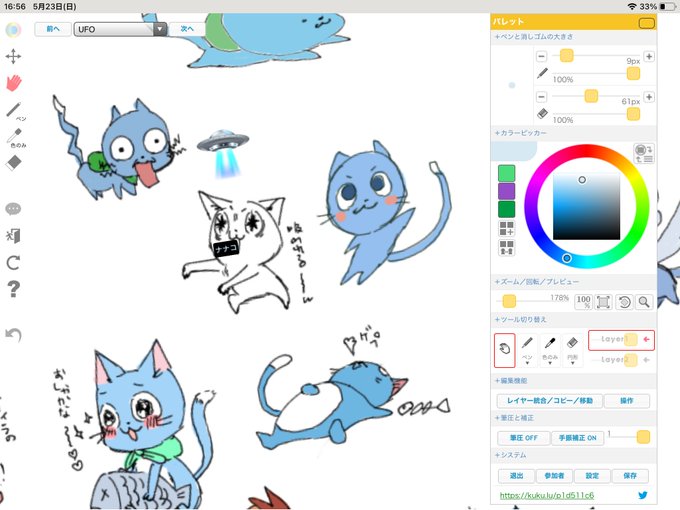Image resolution: width=680 pixels, height=510 pixels.
Task: Switch color picker mode icon
Action: [644, 153]
